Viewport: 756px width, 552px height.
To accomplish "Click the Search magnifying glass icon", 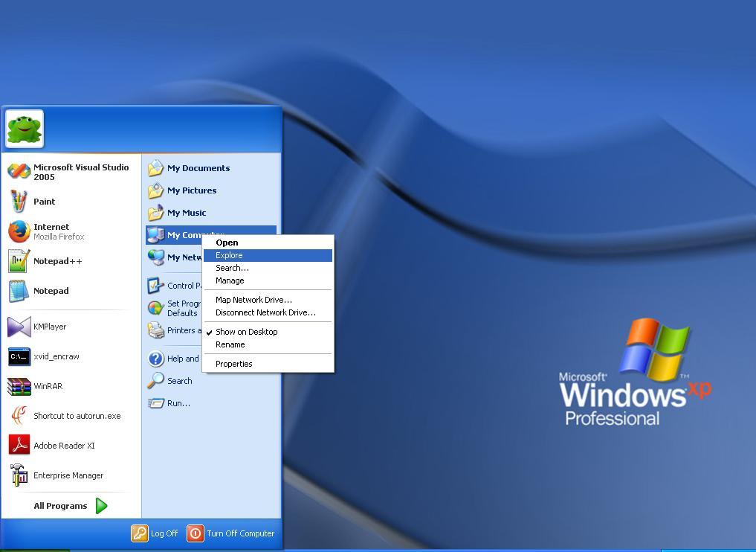I will click(155, 381).
